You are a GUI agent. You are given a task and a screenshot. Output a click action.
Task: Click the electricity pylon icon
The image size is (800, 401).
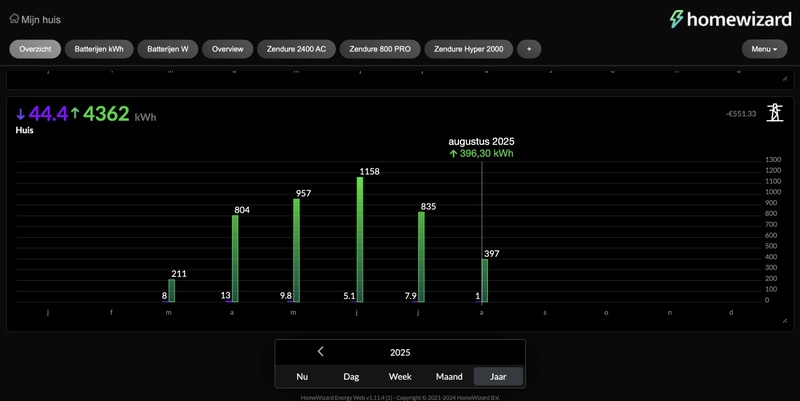[x=775, y=112]
